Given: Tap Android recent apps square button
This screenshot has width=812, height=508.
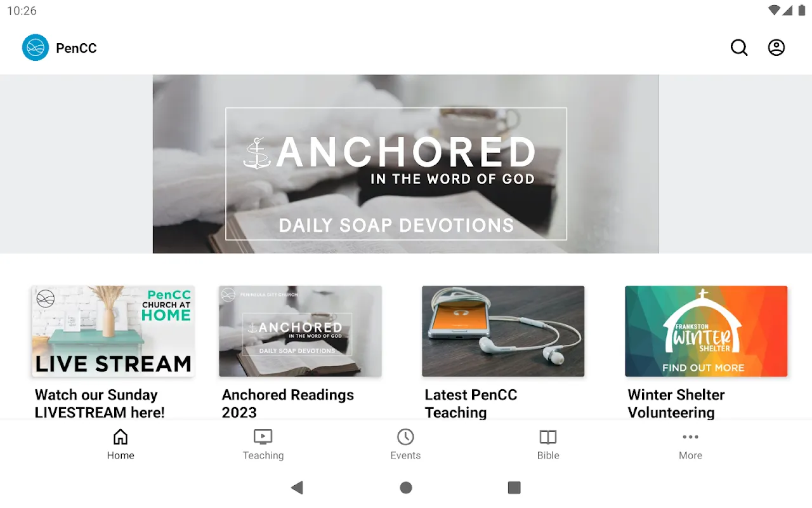Looking at the screenshot, I should point(514,488).
